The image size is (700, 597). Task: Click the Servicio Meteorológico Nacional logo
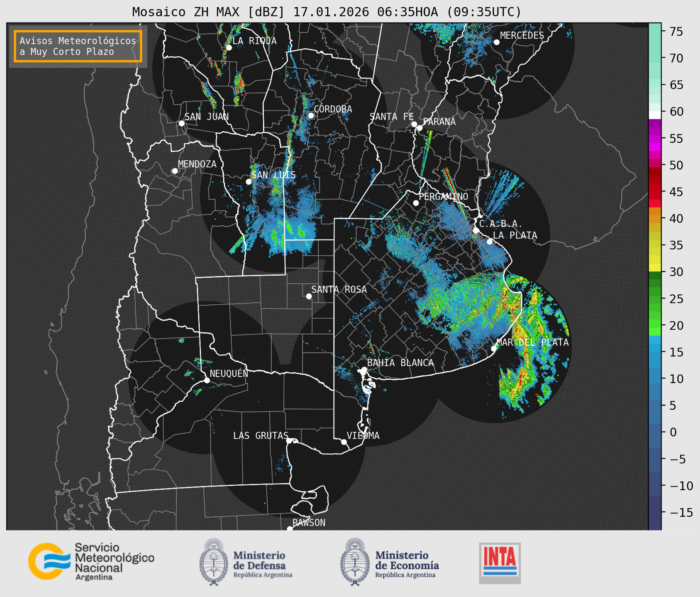91,561
